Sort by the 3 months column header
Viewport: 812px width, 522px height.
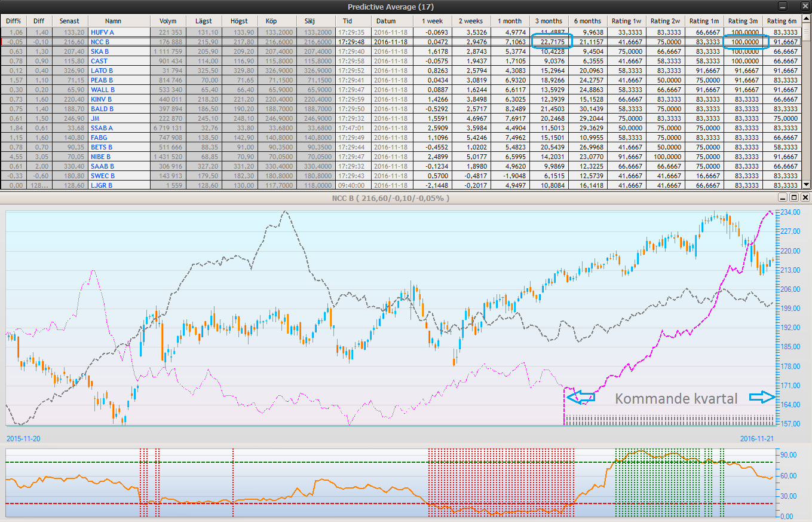(x=549, y=21)
